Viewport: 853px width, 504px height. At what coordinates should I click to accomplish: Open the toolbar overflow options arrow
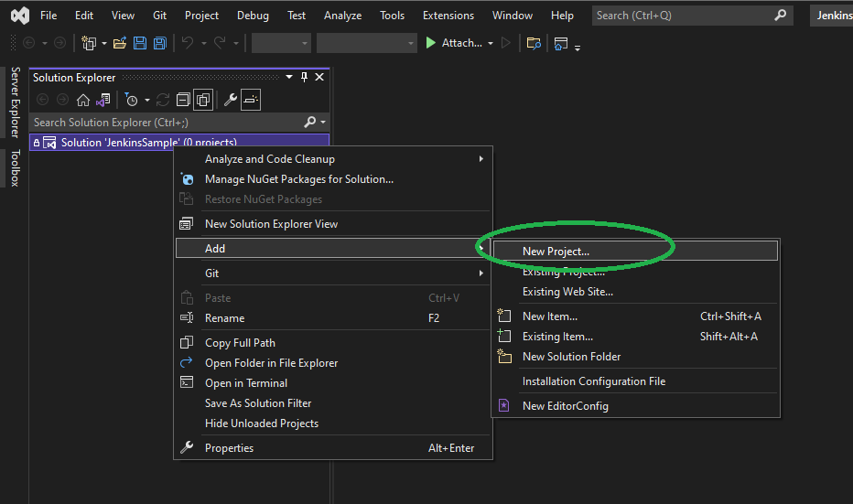tap(578, 48)
